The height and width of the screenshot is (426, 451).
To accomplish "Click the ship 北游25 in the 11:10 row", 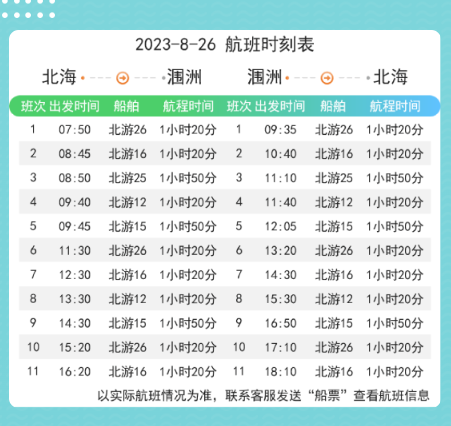I will pyautogui.click(x=334, y=178).
